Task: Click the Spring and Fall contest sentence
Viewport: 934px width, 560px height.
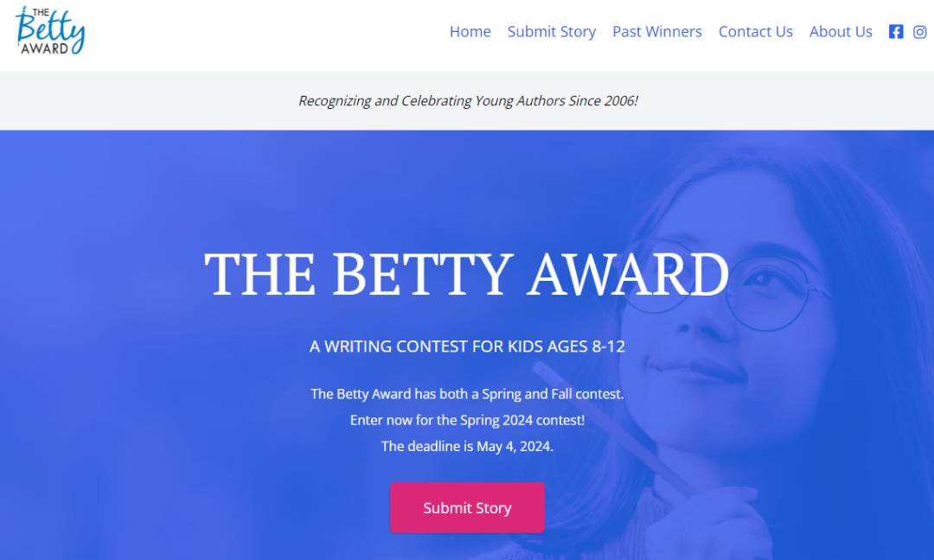Action: [x=467, y=394]
